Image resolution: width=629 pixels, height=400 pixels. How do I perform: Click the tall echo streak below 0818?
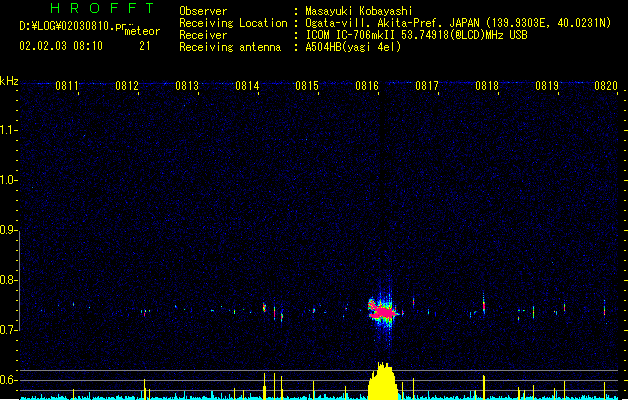tap(484, 304)
